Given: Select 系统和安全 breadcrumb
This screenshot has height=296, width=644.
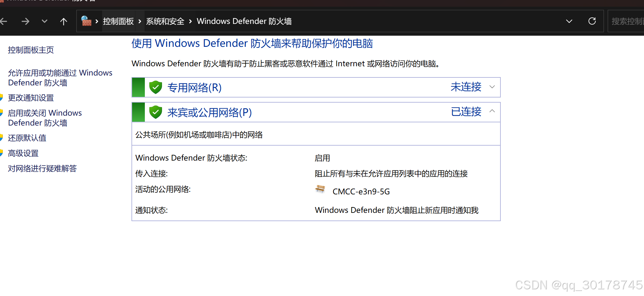Looking at the screenshot, I should click(x=165, y=21).
